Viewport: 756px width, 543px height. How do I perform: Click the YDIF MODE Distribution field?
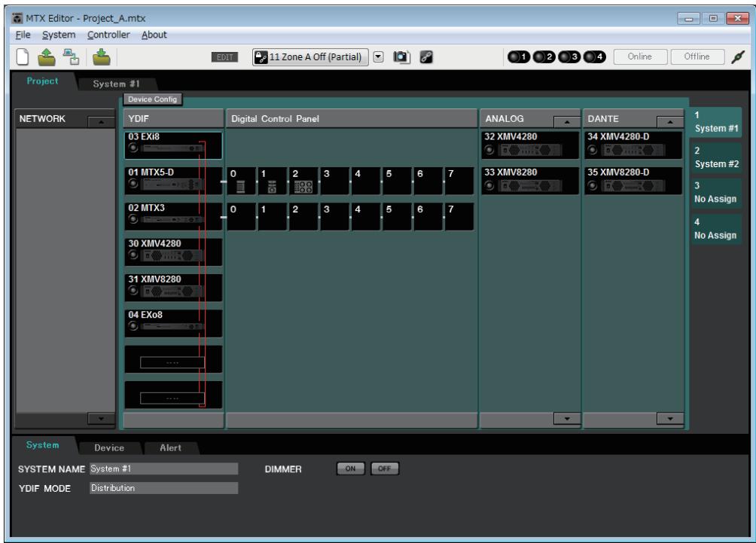point(164,488)
